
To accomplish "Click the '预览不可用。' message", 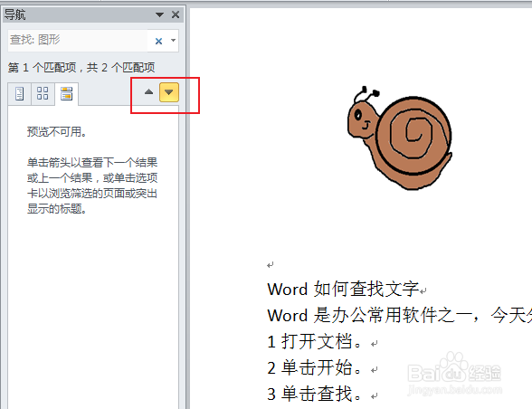I will 57,132.
